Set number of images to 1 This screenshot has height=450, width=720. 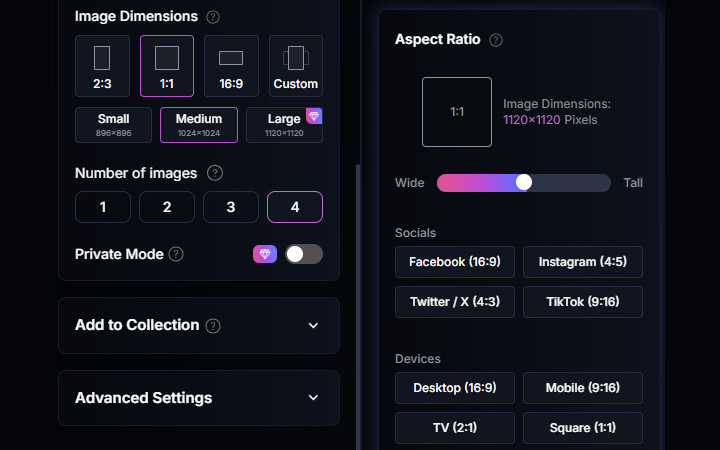pos(103,207)
